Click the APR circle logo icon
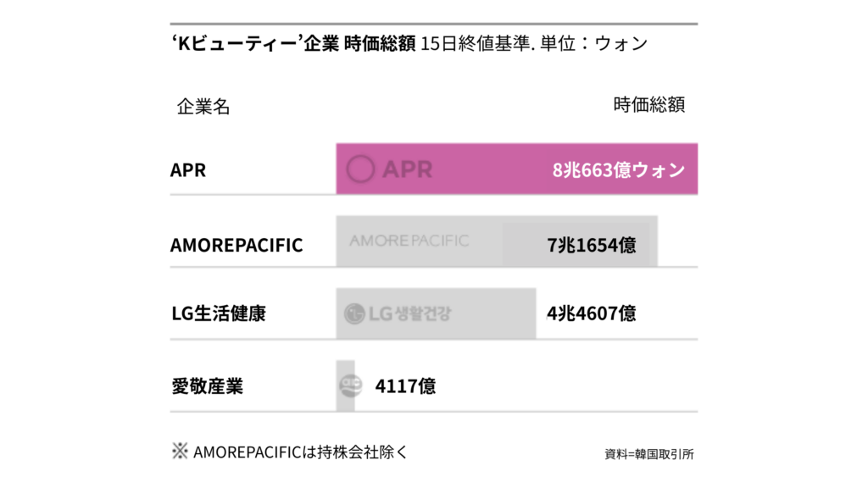Screen dimensions: 868x488 tap(361, 169)
